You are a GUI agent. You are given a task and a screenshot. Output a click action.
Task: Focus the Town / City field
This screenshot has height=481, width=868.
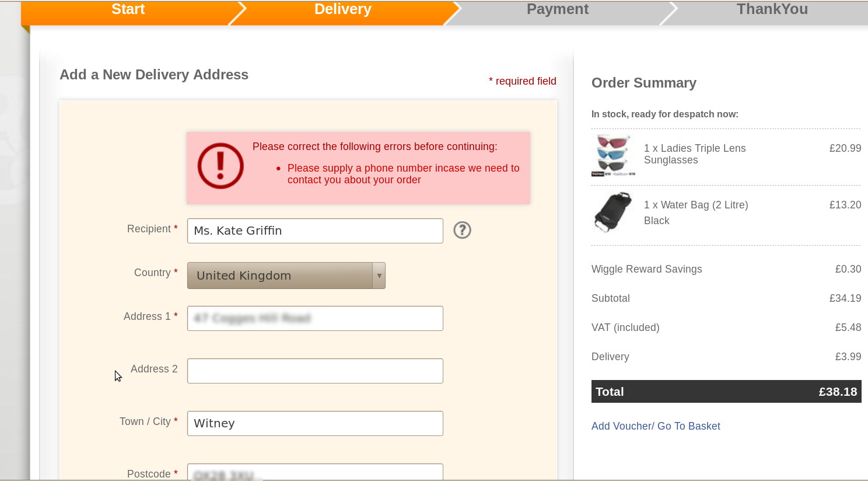coord(315,423)
